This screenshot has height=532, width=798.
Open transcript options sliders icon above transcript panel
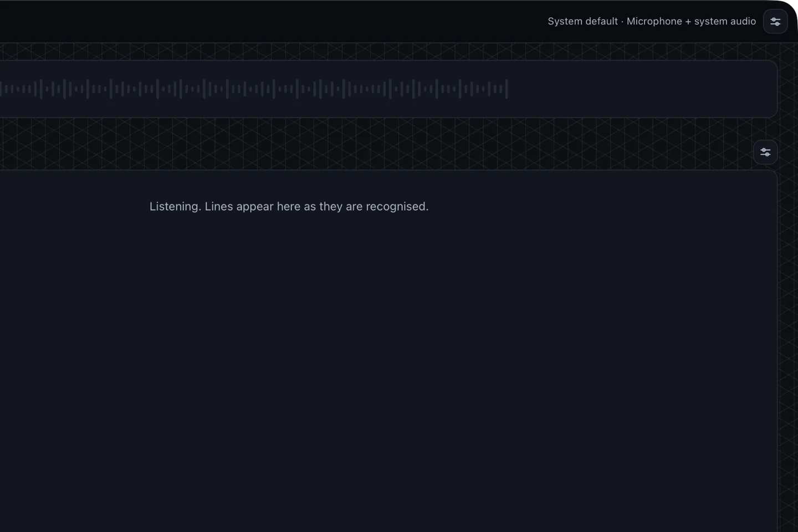click(x=765, y=152)
